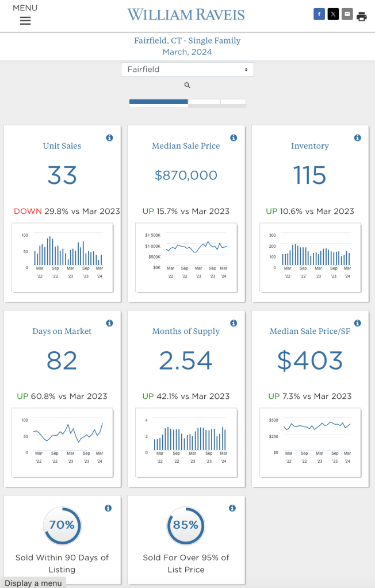Screen dimensions: 375x588
Task: Share page via Facebook icon
Action: [319, 14]
